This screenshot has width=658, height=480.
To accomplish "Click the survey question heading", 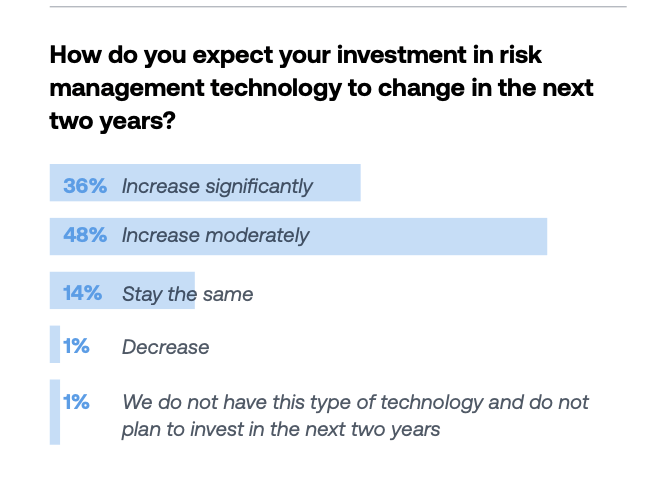I will click(x=320, y=88).
